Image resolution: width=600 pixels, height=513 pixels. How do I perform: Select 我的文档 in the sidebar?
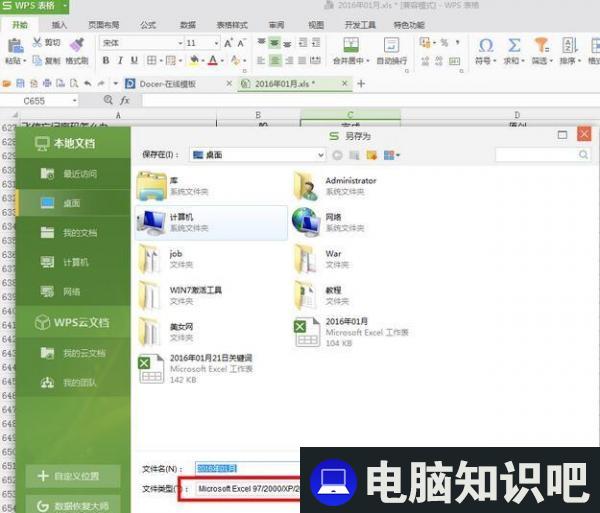[73, 233]
